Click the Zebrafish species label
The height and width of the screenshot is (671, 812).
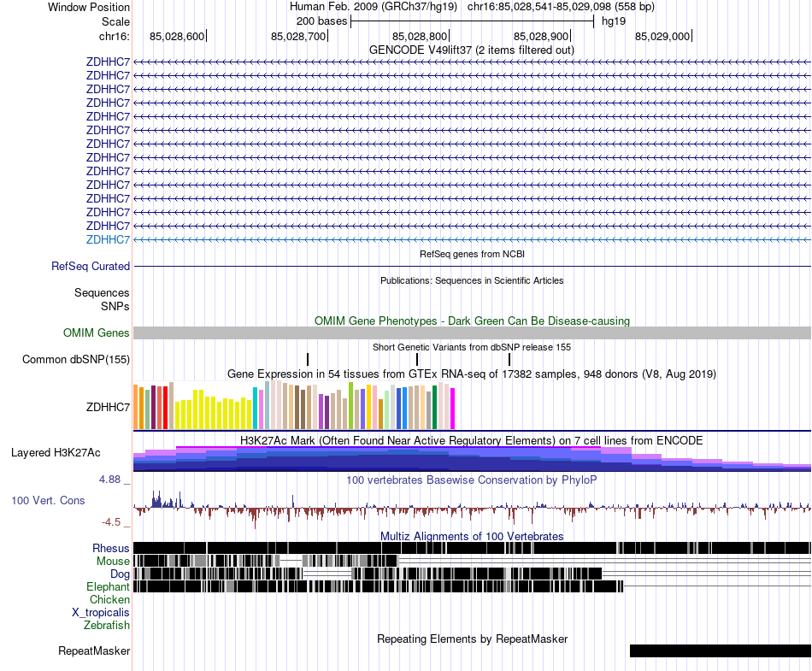point(107,626)
